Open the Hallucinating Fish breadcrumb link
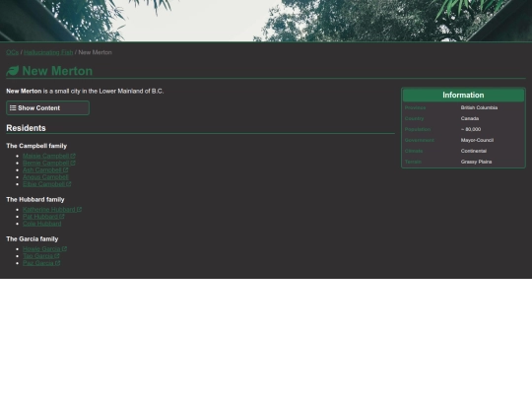 pyautogui.click(x=48, y=52)
